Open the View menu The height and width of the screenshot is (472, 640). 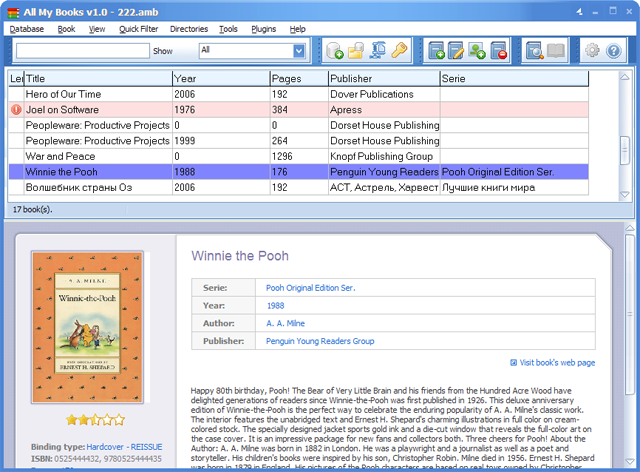pyautogui.click(x=97, y=29)
